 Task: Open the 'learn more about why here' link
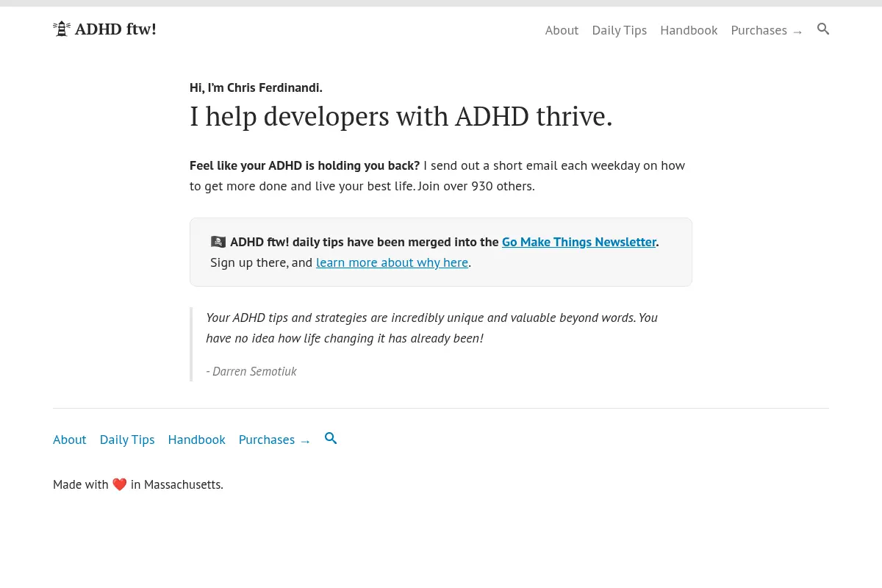392,262
